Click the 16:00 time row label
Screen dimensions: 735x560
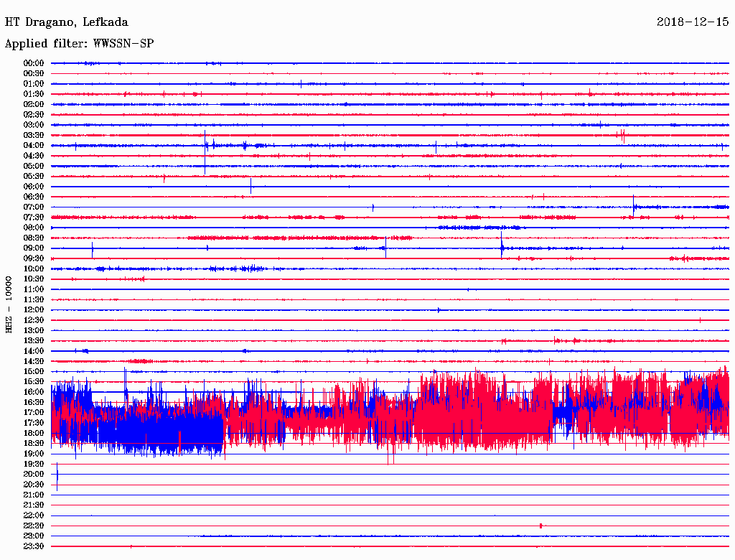click(x=34, y=392)
